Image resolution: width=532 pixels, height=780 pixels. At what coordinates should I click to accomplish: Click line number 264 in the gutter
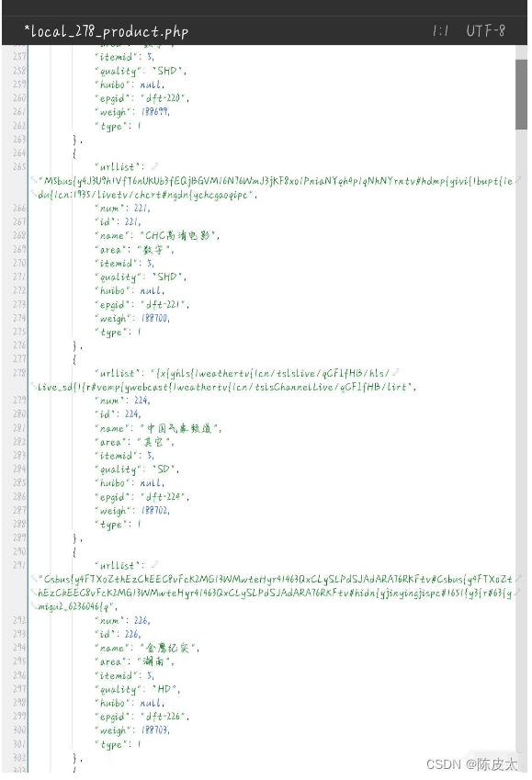tap(19, 153)
